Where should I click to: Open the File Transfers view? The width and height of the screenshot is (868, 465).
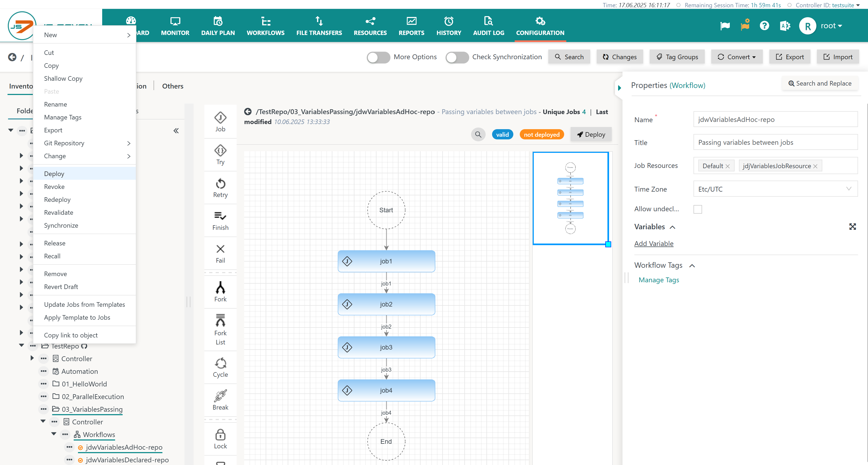click(x=319, y=26)
